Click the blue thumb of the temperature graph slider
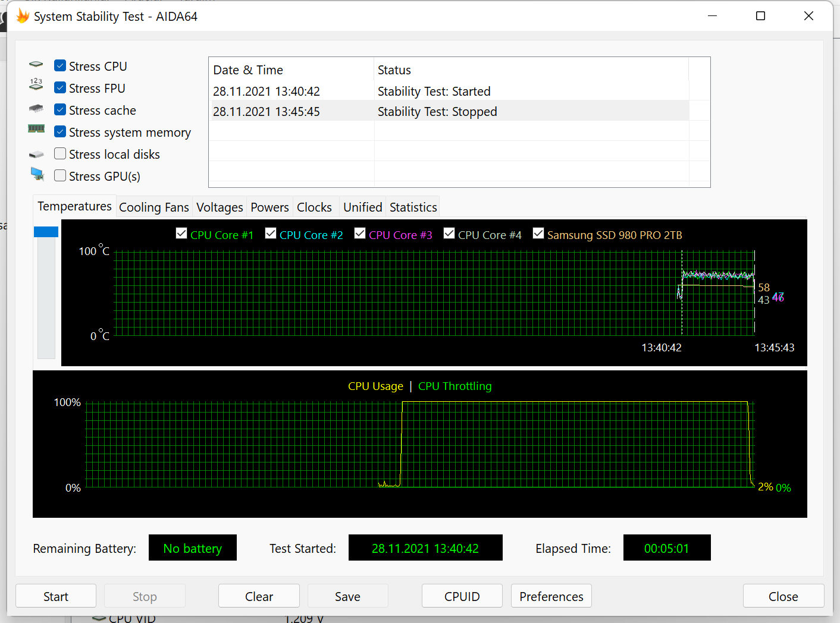 click(46, 232)
